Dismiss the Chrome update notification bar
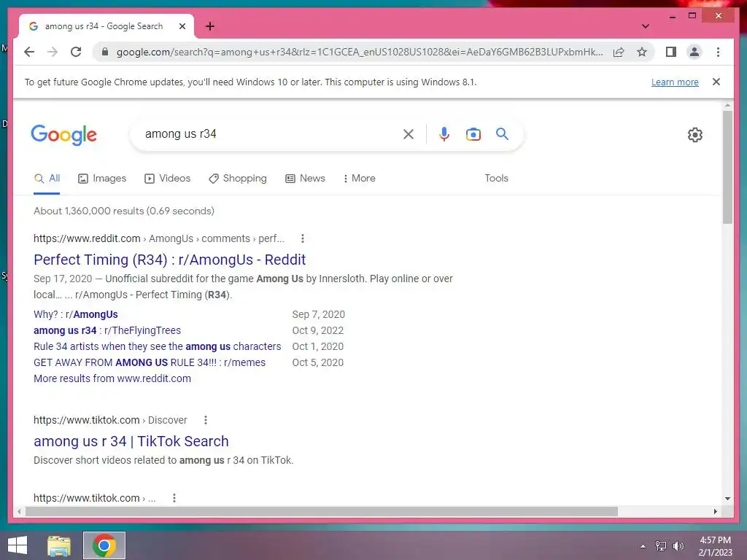Screen dimensions: 747x560 (x=716, y=82)
